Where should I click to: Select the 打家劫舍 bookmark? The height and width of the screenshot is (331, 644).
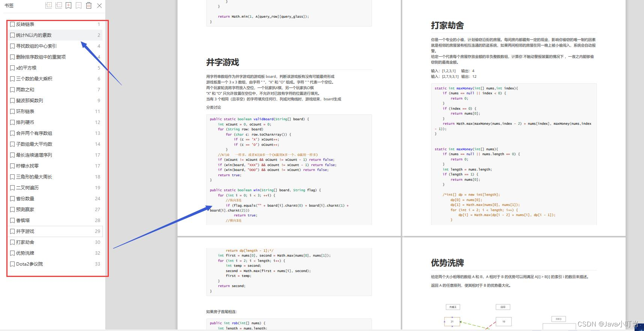pyautogui.click(x=55, y=242)
